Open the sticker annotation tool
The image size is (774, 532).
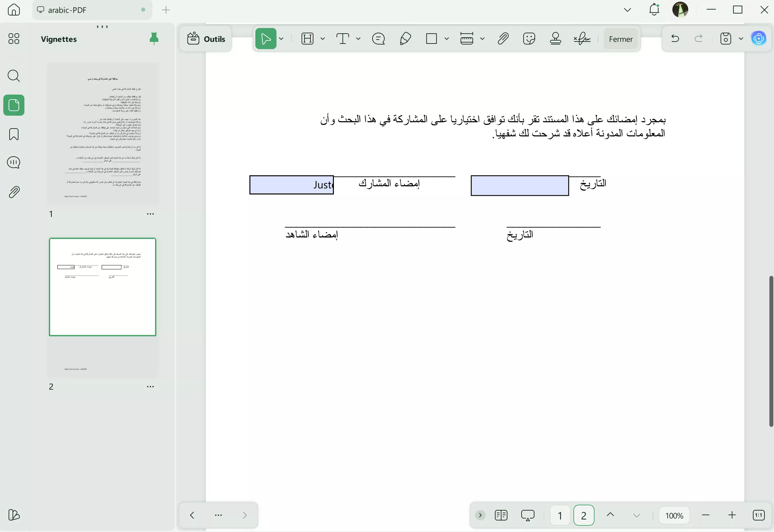[529, 38]
